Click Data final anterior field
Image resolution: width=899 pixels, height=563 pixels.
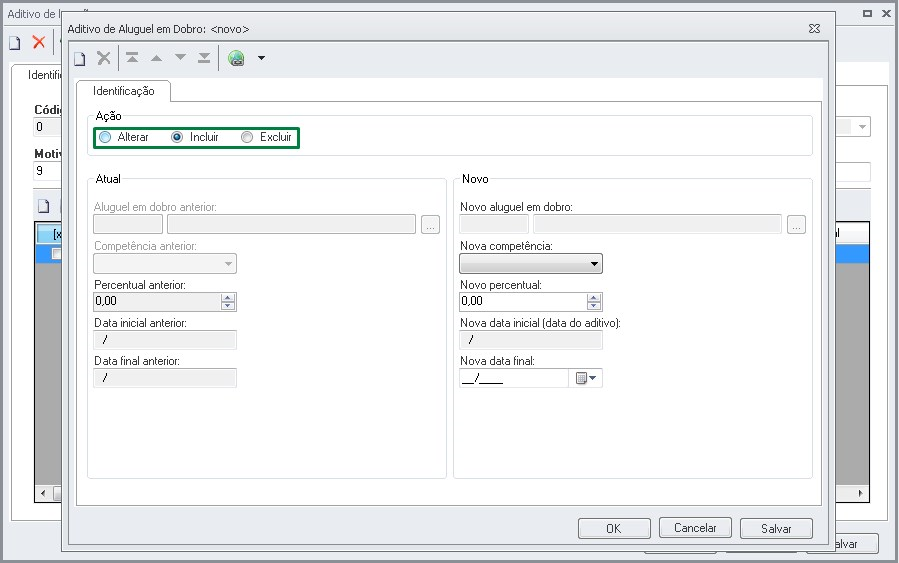(165, 378)
